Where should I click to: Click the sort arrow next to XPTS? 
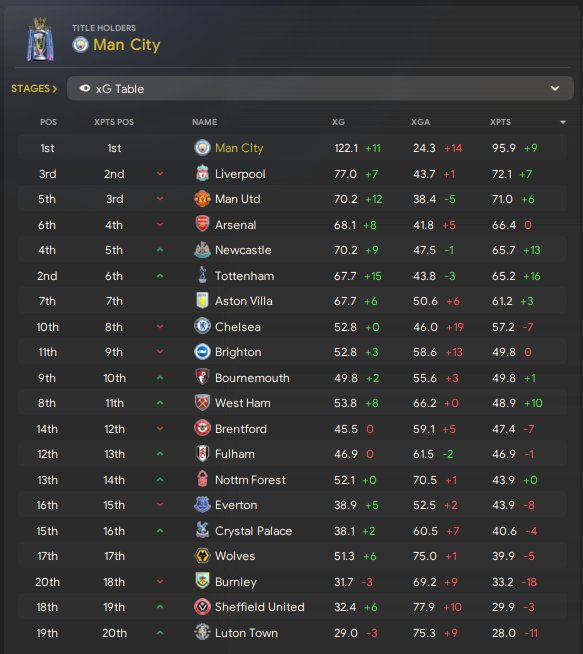[563, 122]
